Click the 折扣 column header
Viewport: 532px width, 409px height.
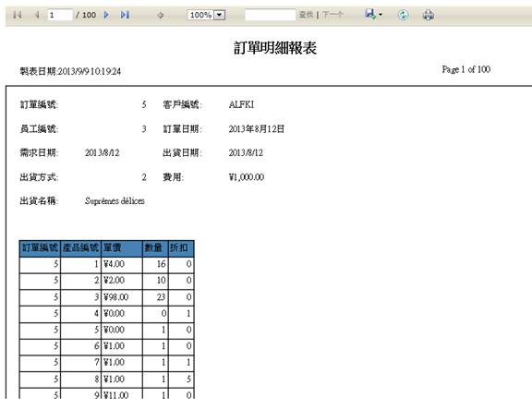click(181, 248)
